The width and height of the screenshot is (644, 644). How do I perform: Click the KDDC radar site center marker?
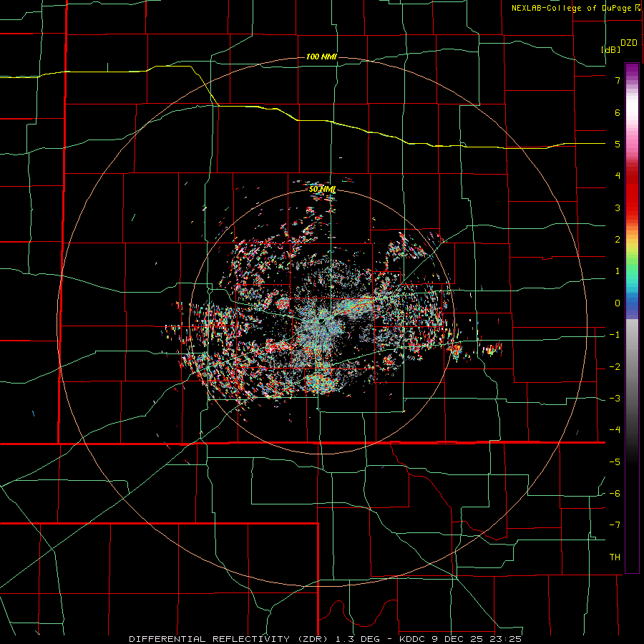321,321
